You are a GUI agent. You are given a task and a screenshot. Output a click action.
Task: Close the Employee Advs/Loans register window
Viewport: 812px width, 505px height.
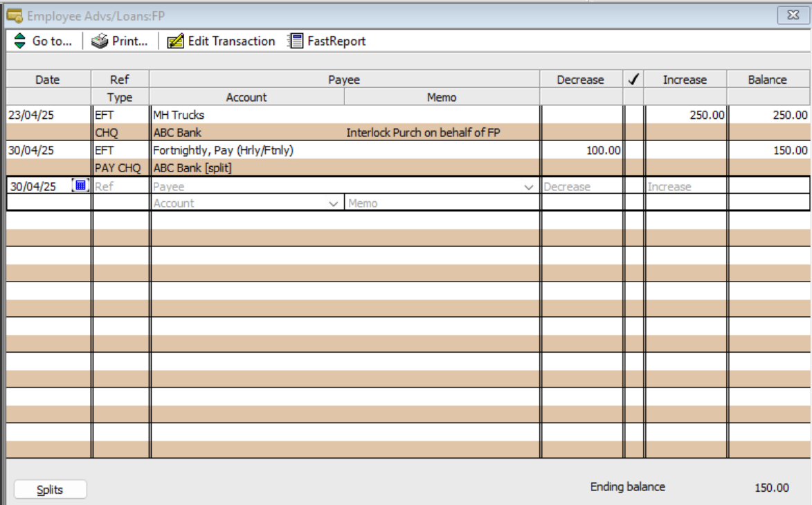[x=793, y=15]
